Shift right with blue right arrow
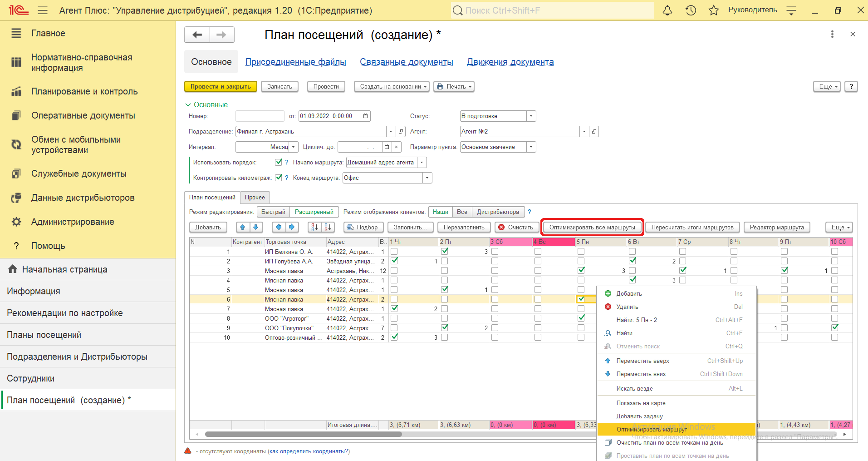The height and width of the screenshot is (461, 868). (x=291, y=227)
